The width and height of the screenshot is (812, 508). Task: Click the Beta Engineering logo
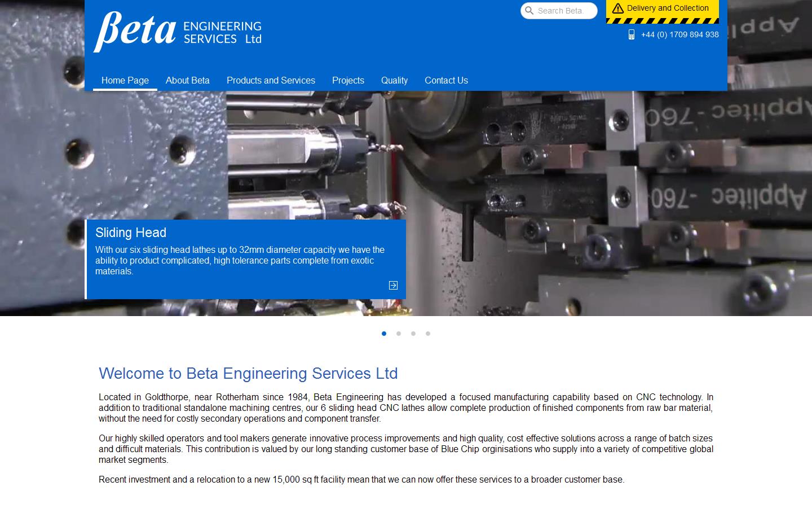[x=178, y=31]
